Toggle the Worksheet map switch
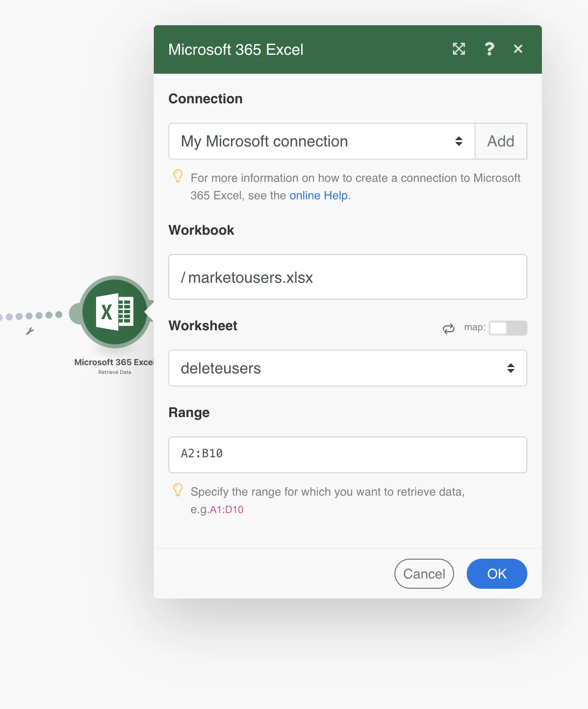This screenshot has width=588, height=709. [507, 328]
